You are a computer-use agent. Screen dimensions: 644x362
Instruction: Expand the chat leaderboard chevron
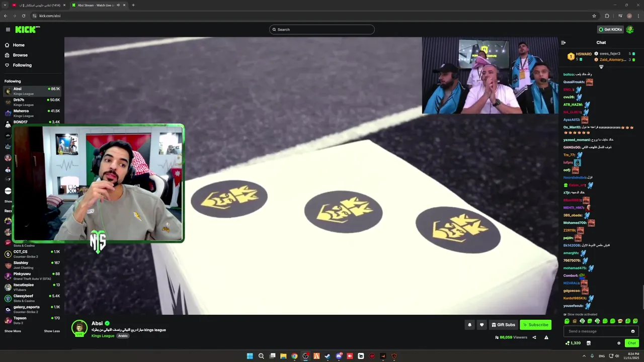pyautogui.click(x=601, y=67)
